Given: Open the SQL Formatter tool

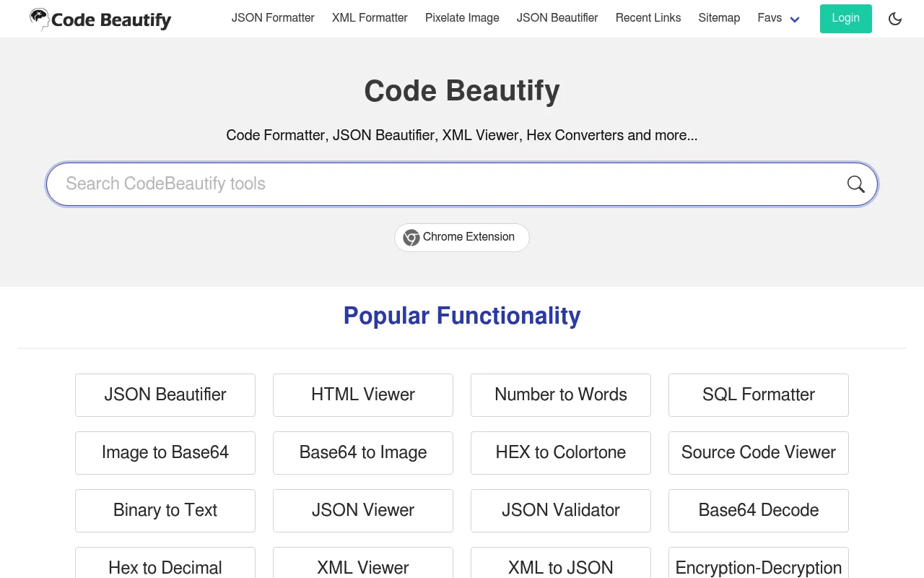Looking at the screenshot, I should tap(759, 395).
